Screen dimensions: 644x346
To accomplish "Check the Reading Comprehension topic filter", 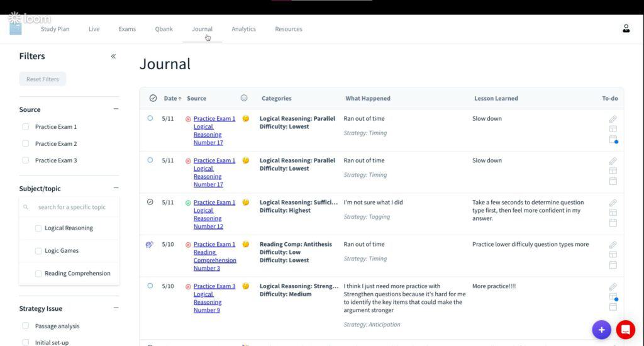I will 38,273.
